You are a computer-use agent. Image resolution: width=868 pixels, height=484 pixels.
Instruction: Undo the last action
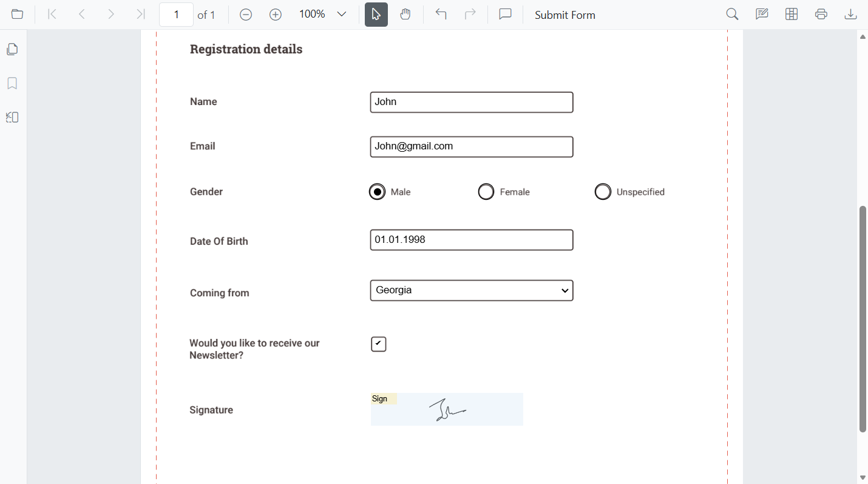click(x=441, y=15)
